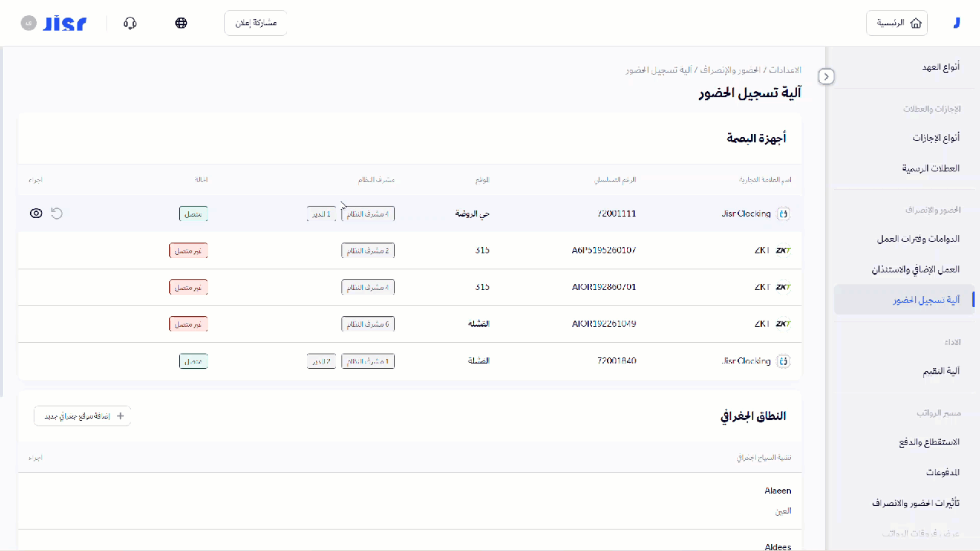Image resolution: width=980 pixels, height=551 pixels.
Task: Click the blue Jisr wordmark logo
Action: point(65,23)
